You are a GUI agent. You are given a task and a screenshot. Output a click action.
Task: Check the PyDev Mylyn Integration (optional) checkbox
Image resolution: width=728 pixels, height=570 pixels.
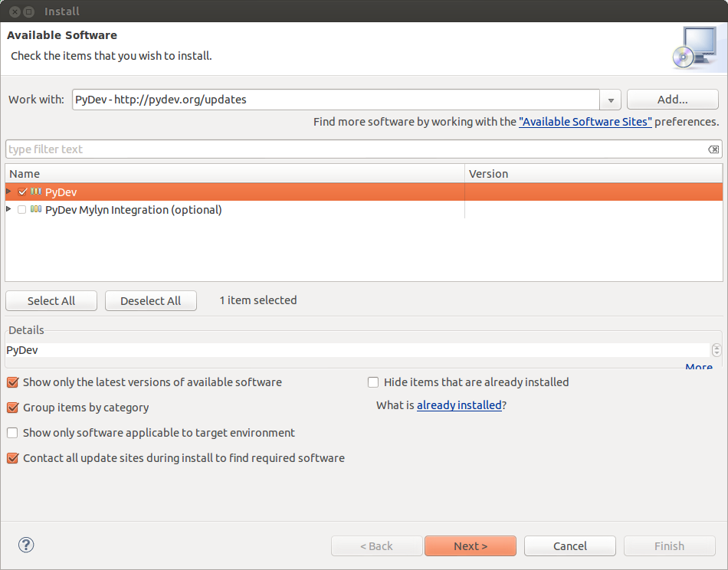tap(21, 210)
